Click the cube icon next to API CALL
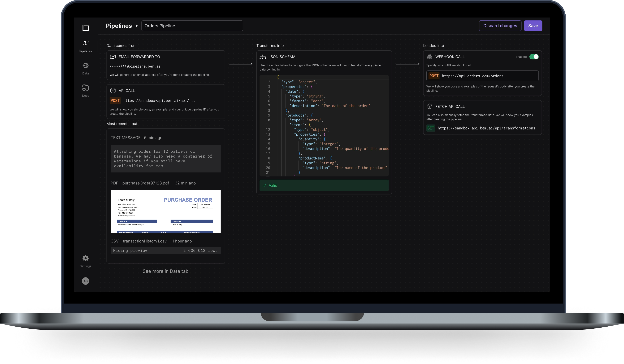 click(x=113, y=91)
